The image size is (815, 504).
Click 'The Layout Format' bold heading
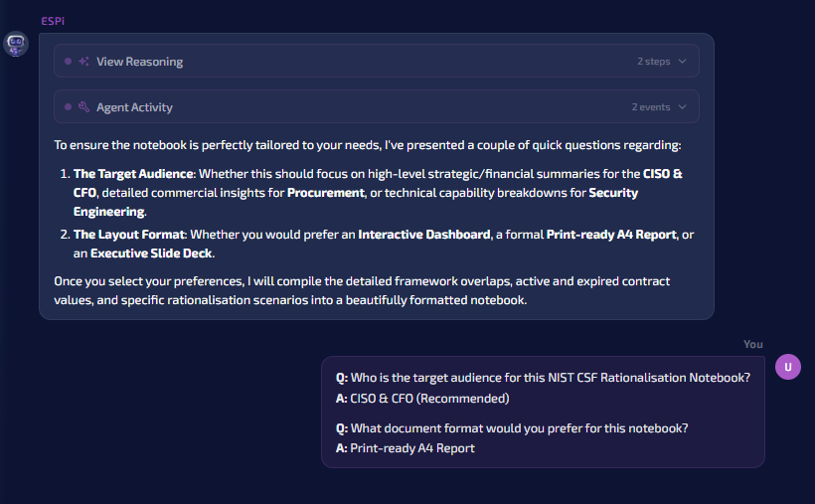129,235
